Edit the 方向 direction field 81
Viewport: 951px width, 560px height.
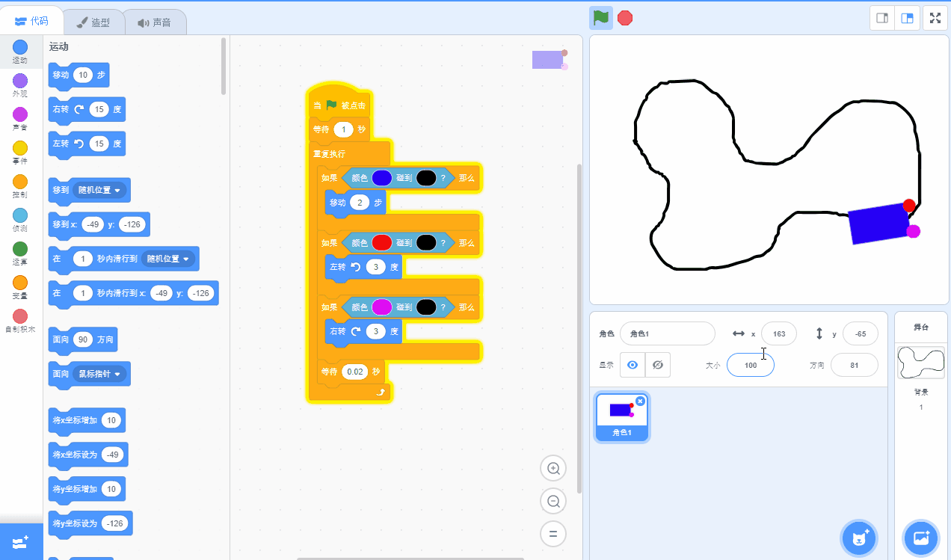pos(855,365)
